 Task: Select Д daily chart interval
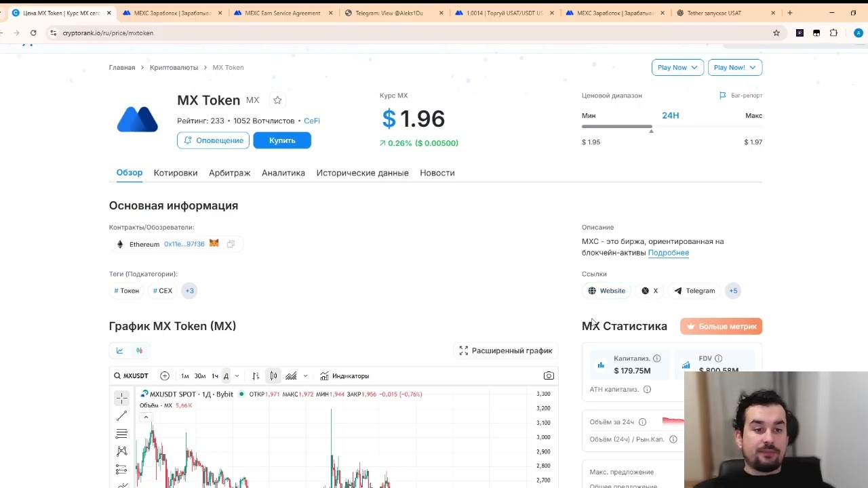(x=226, y=375)
